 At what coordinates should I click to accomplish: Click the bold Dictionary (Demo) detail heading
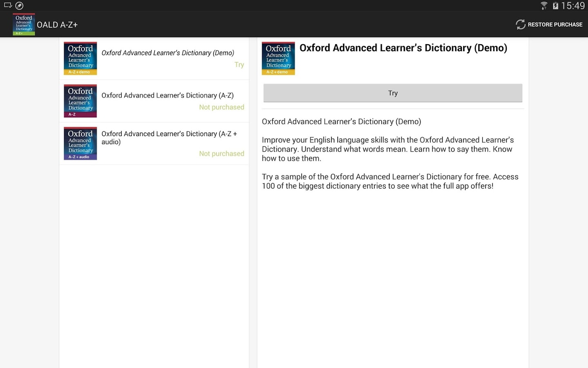click(x=403, y=48)
